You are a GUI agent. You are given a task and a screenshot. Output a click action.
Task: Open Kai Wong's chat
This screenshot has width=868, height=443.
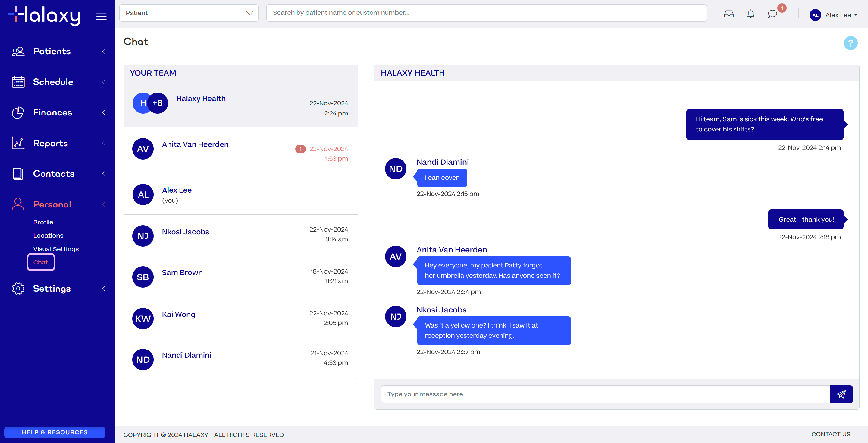coord(241,318)
